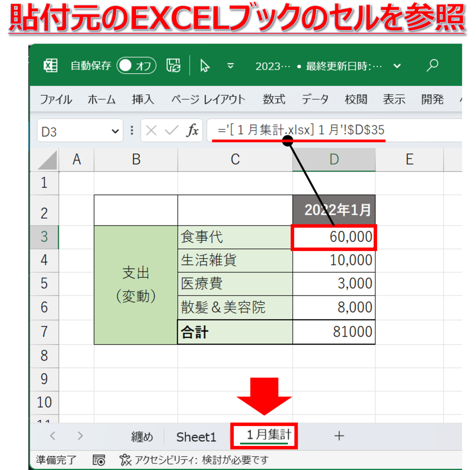
Task: Click the Excel app logo icon
Action: [50, 66]
